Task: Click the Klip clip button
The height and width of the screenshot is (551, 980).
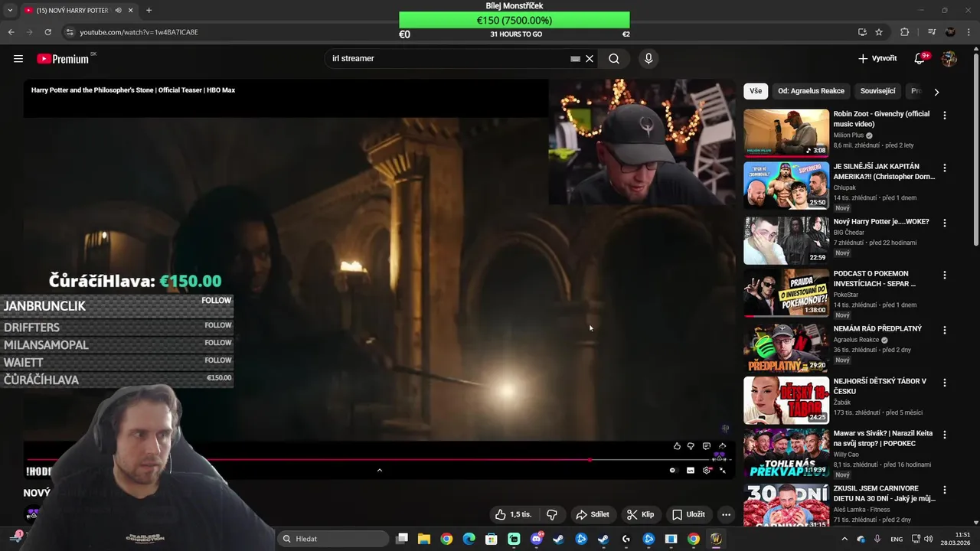Action: click(640, 515)
